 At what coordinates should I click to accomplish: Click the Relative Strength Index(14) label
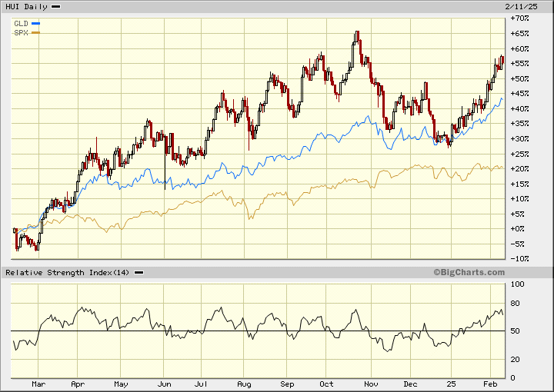click(x=68, y=273)
